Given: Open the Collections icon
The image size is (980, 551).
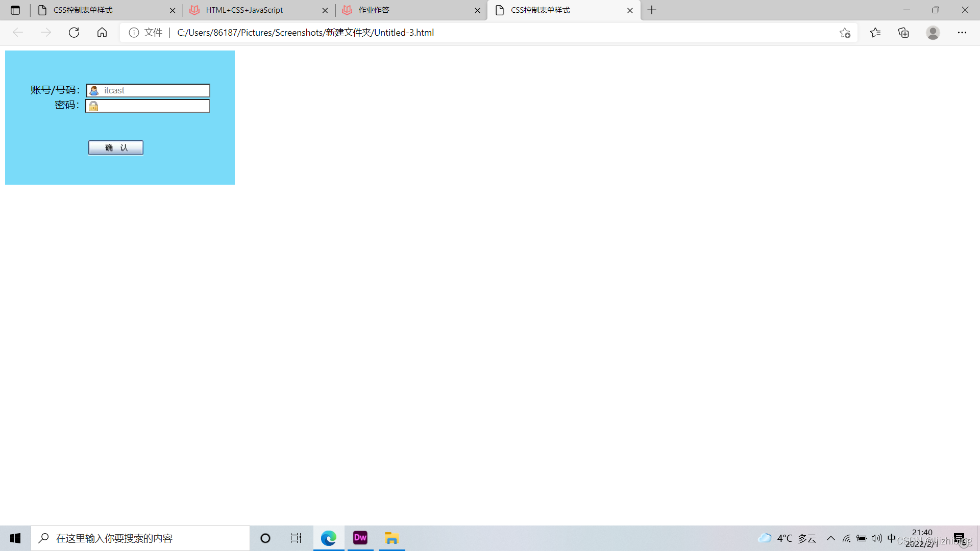Looking at the screenshot, I should (x=903, y=33).
